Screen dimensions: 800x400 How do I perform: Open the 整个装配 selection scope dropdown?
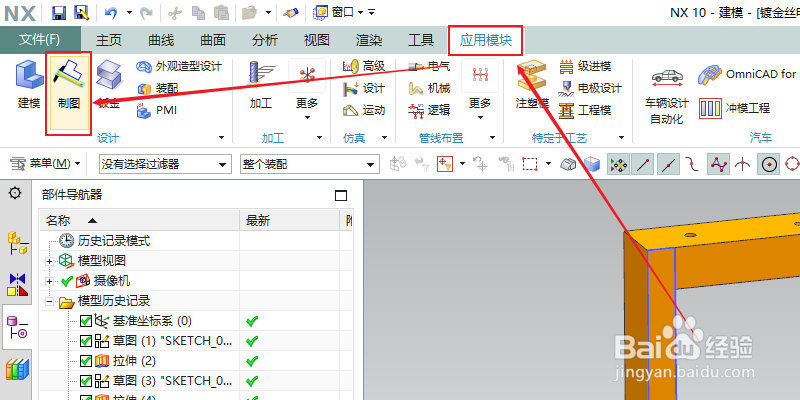[x=310, y=164]
